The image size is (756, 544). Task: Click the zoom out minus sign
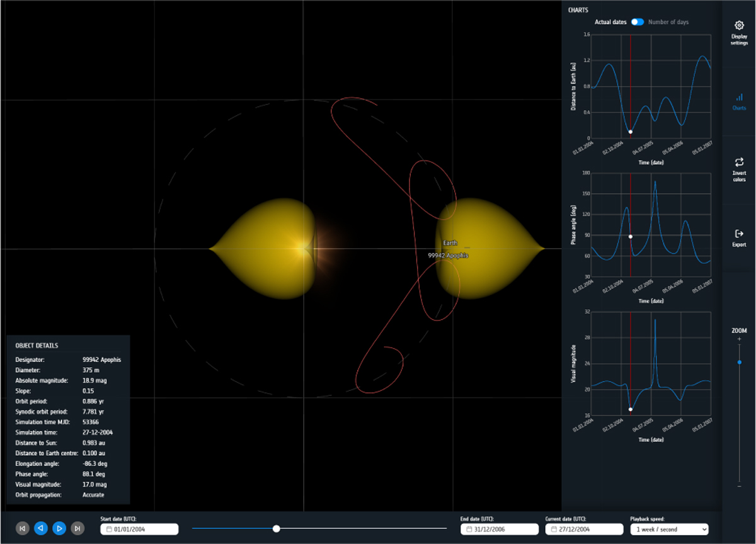[739, 486]
